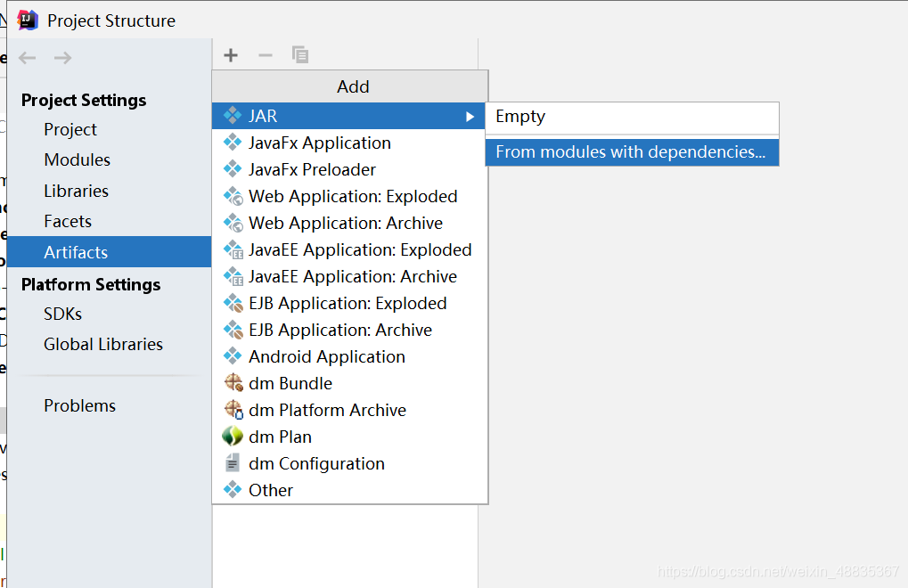Click the dm Bundle icon
This screenshot has width=908, height=588.
(x=233, y=383)
